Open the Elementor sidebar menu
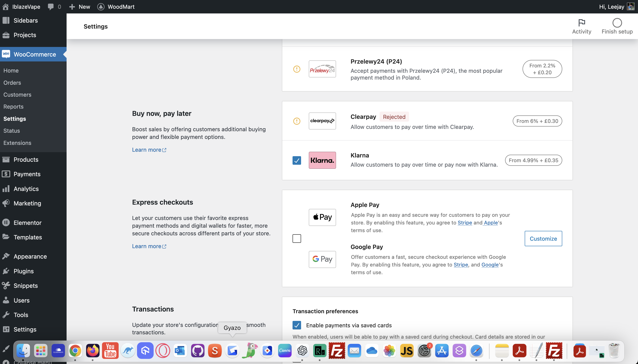The image size is (638, 364). [28, 223]
